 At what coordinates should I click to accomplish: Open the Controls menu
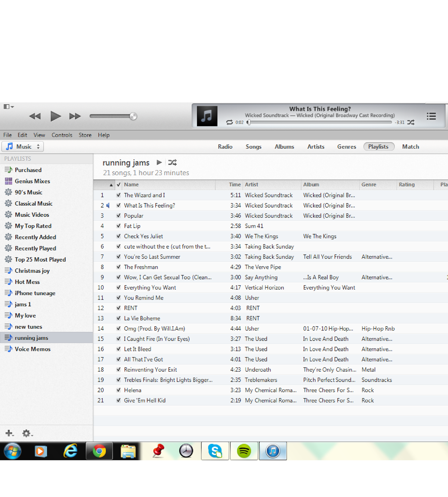click(62, 135)
